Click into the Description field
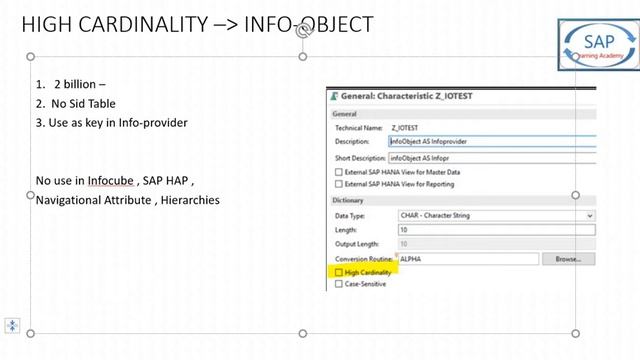 pos(492,142)
